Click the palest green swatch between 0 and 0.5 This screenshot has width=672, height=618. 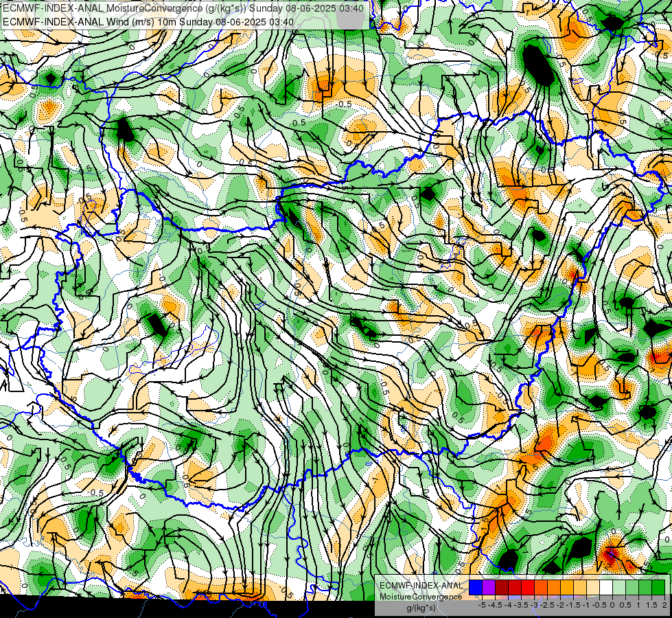[619, 588]
